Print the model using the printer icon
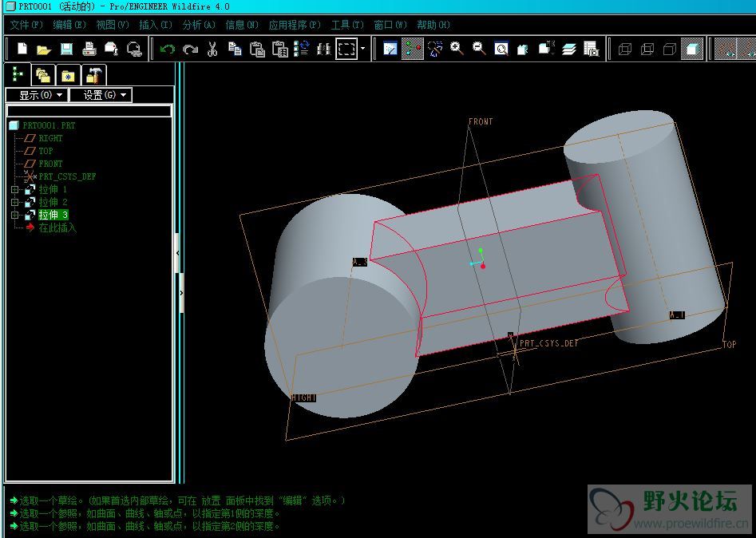The width and height of the screenshot is (756, 538). pos(89,49)
